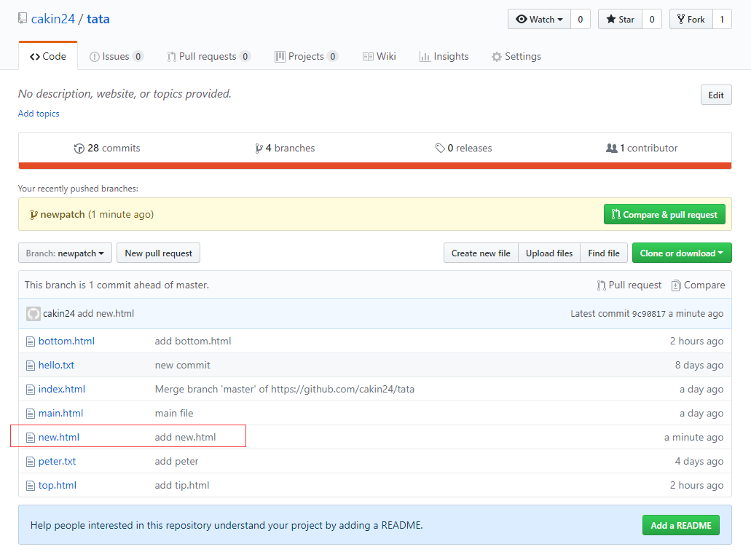The width and height of the screenshot is (751, 560).
Task: Click the '4 days ago' timestamp
Action: [x=699, y=462]
